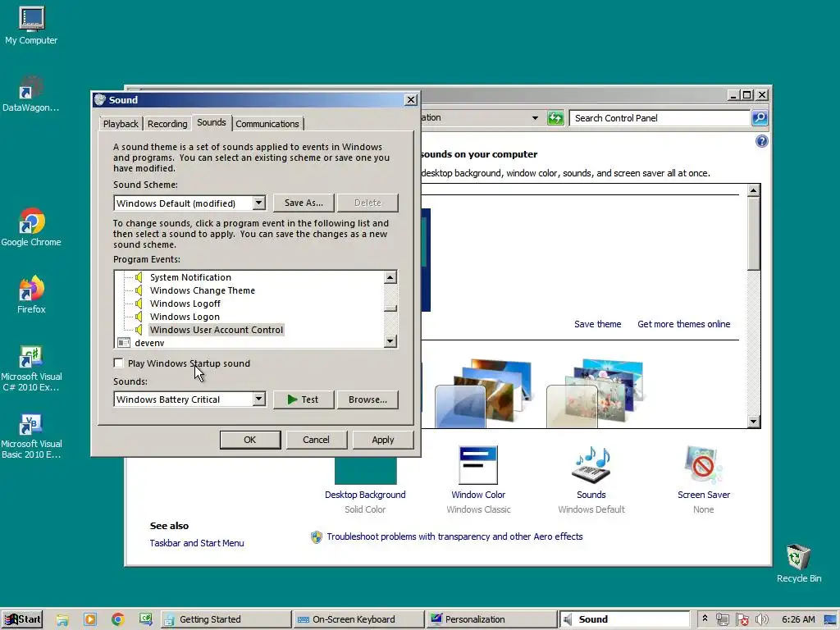Click the speaker icon beside Windows Logon

(x=138, y=317)
